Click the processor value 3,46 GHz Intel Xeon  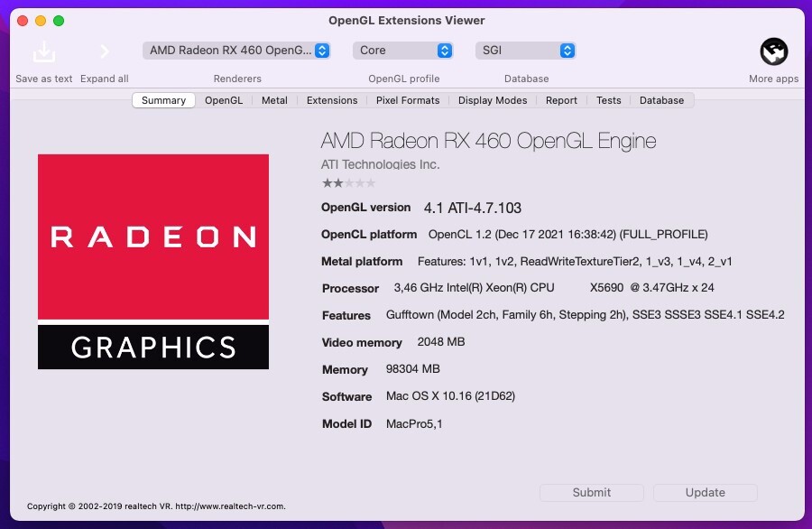point(554,288)
